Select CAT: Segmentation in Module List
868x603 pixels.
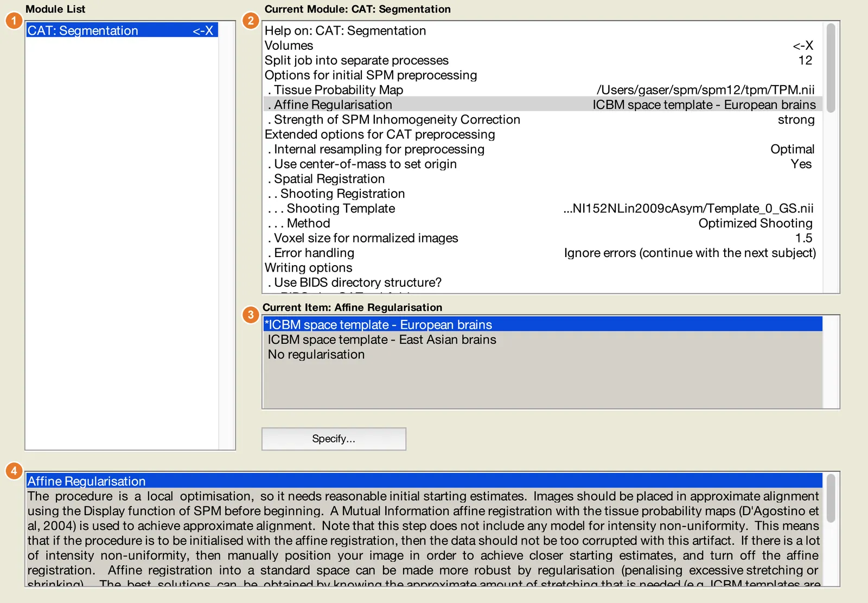coord(122,30)
